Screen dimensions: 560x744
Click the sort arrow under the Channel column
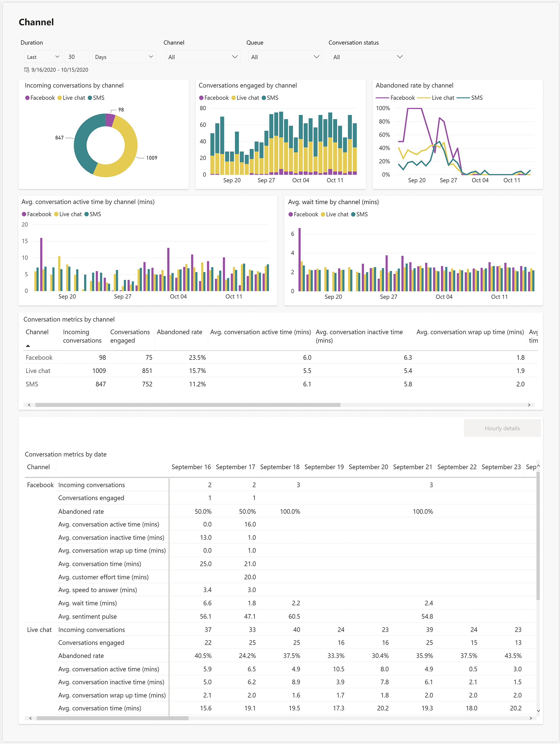[x=28, y=346]
